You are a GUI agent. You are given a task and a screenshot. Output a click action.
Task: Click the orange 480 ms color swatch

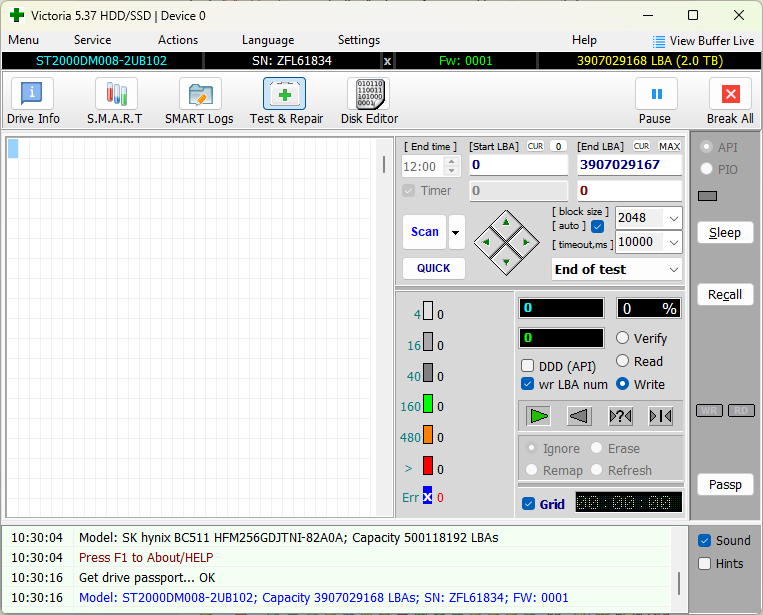428,434
